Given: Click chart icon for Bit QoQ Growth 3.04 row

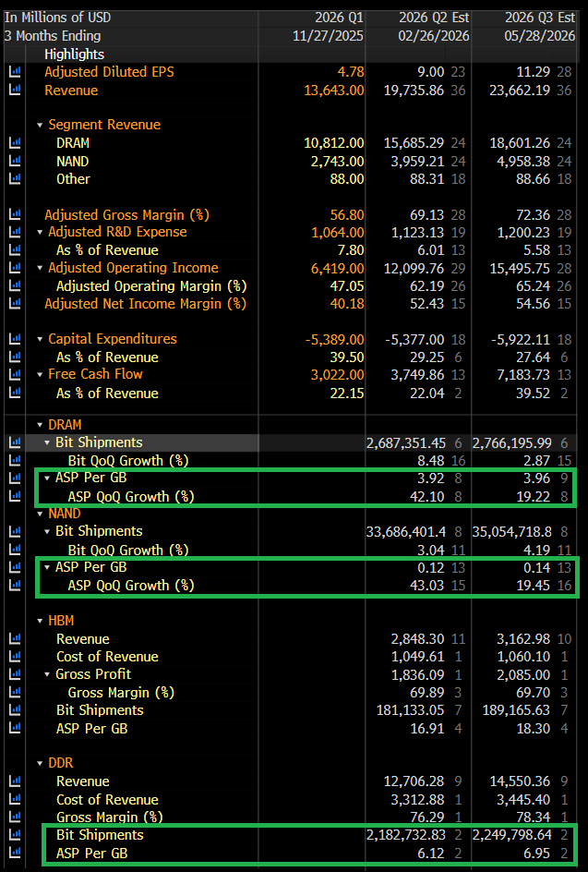Looking at the screenshot, I should tap(15, 549).
